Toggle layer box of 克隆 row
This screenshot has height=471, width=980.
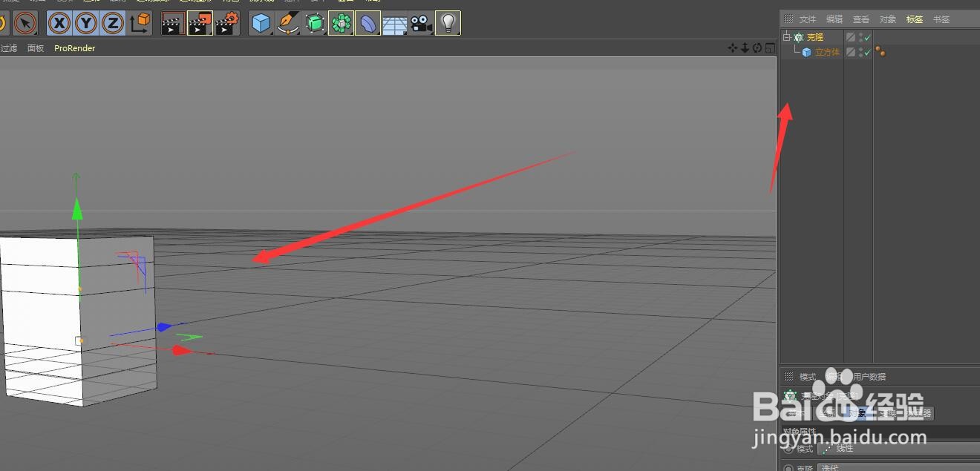(x=851, y=37)
